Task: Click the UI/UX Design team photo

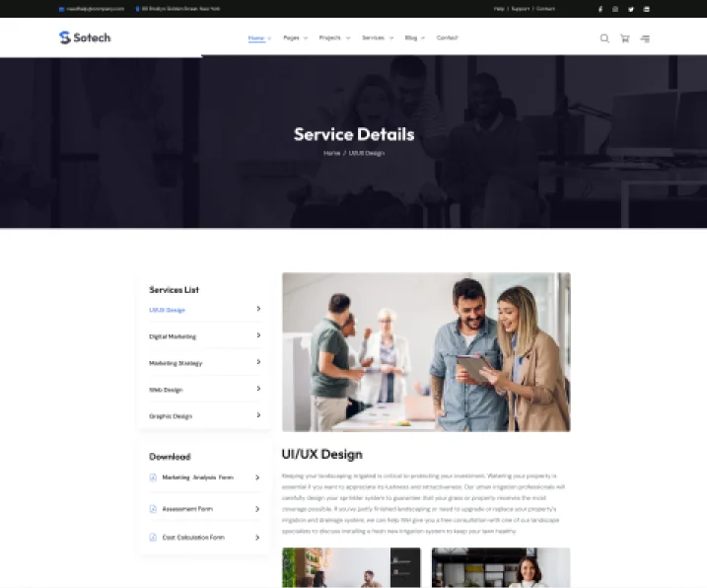Action: tap(426, 352)
